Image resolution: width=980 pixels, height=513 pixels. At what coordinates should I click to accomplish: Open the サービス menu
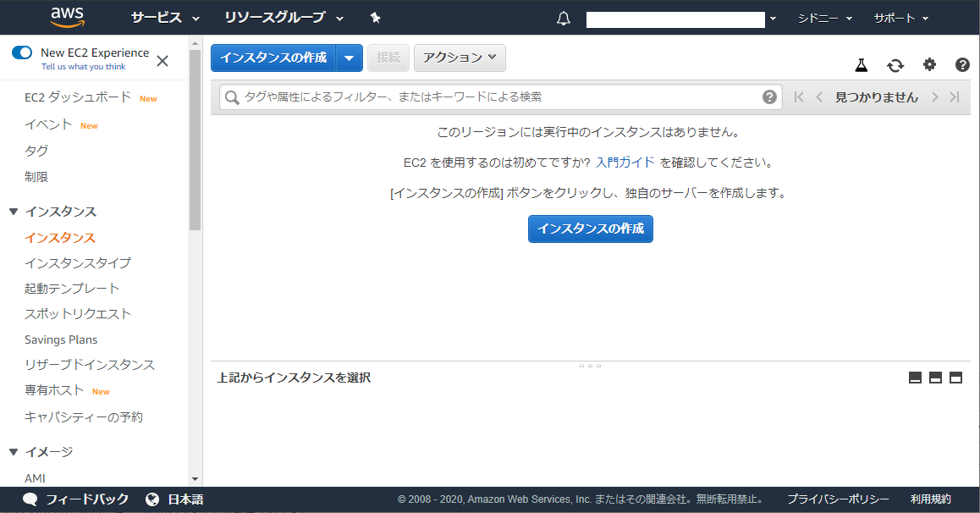(166, 18)
